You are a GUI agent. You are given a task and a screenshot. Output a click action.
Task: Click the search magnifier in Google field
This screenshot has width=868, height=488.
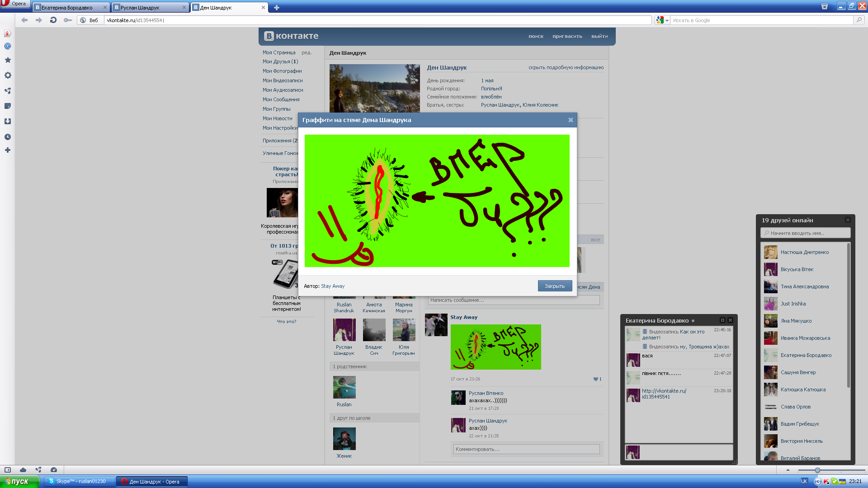coord(859,20)
